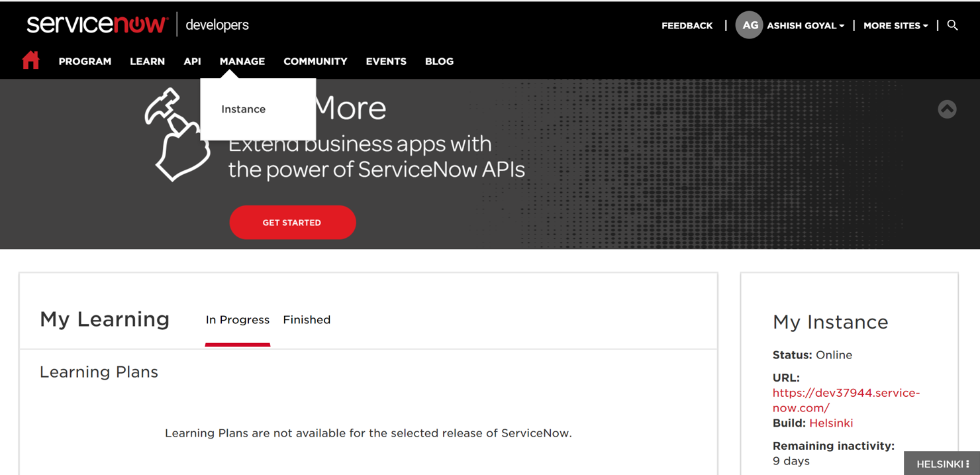Image resolution: width=980 pixels, height=475 pixels.
Task: Open the Blog page
Action: click(x=439, y=61)
